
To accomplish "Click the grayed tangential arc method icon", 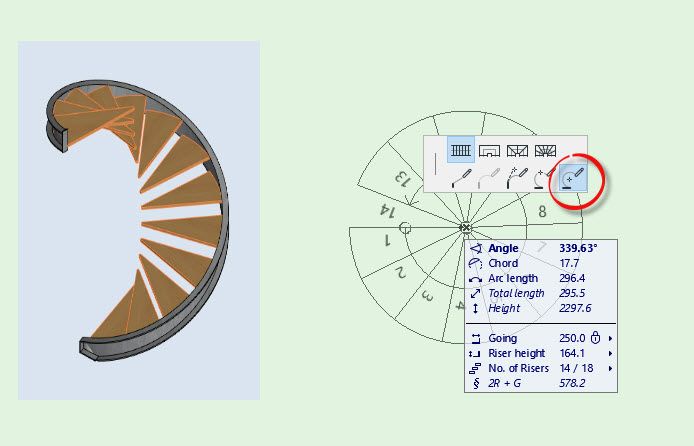I will click(x=489, y=178).
